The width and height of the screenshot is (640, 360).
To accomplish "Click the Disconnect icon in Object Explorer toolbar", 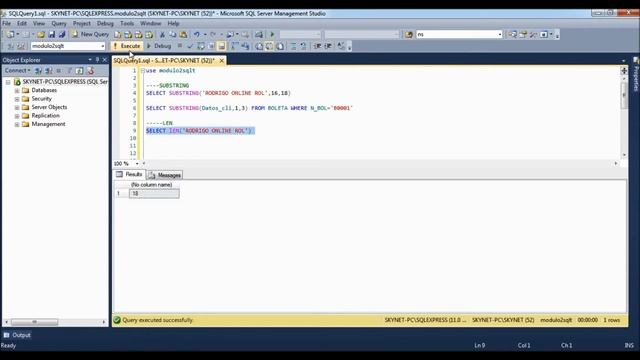I will pyautogui.click(x=49, y=71).
